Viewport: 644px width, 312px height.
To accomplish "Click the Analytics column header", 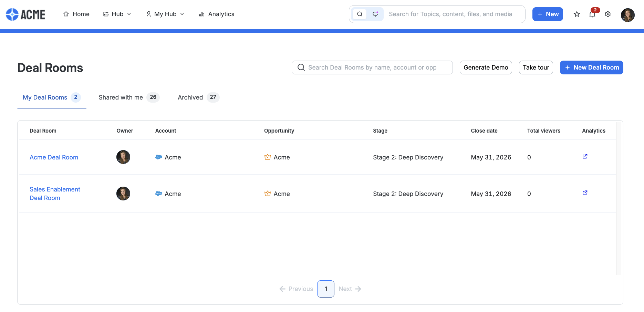I will click(594, 131).
